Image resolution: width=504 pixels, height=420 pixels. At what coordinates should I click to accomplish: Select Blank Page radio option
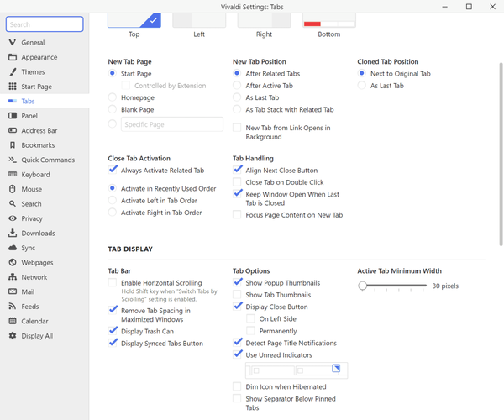(x=113, y=110)
